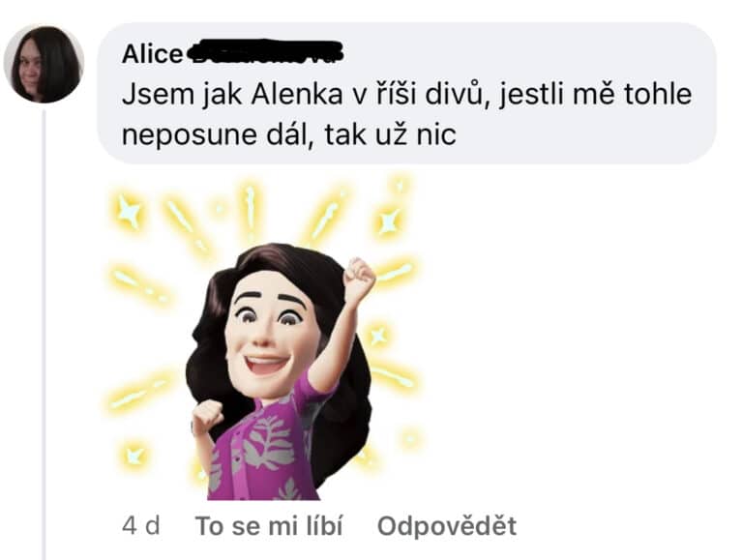
Task: Open Alice's round profile picture
Action: coord(45,64)
